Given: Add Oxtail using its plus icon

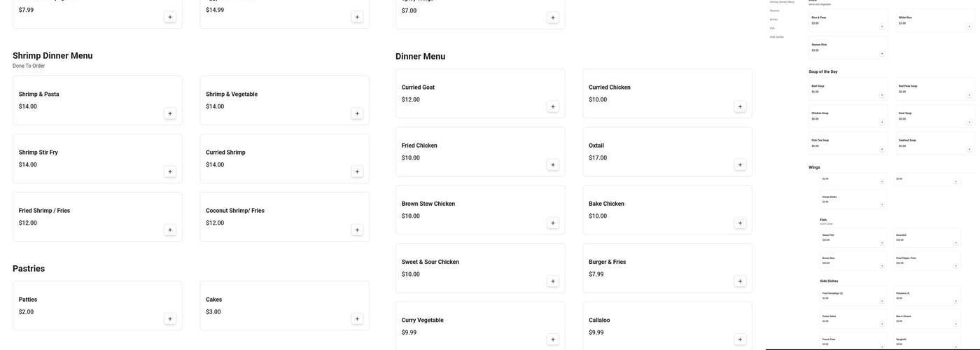Looking at the screenshot, I should pyautogui.click(x=740, y=165).
